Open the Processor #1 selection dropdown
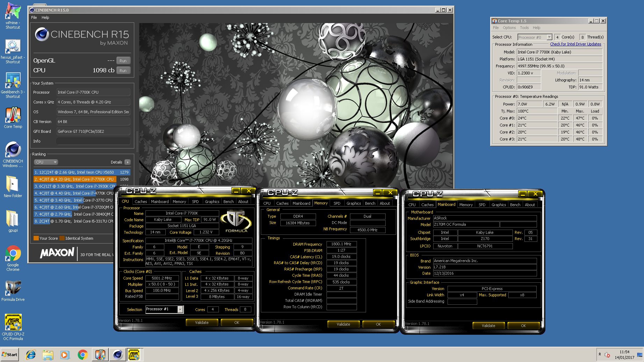644x362 pixels. point(164,309)
